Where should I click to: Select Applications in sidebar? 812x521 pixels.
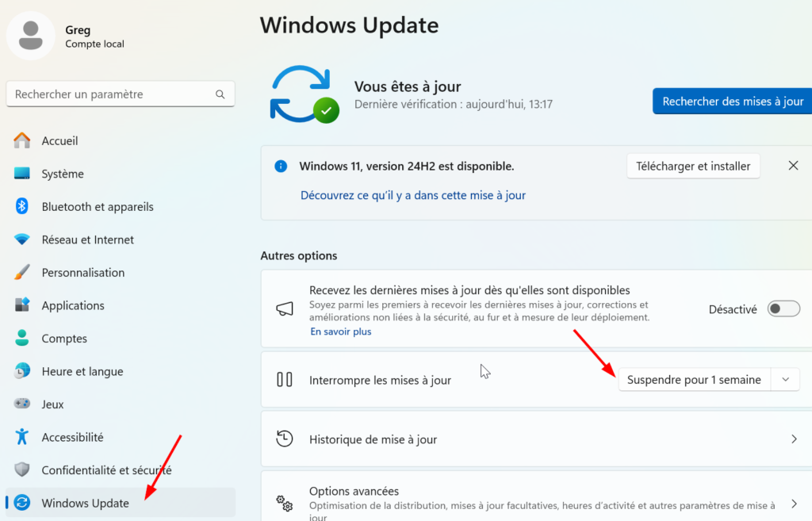121,305
